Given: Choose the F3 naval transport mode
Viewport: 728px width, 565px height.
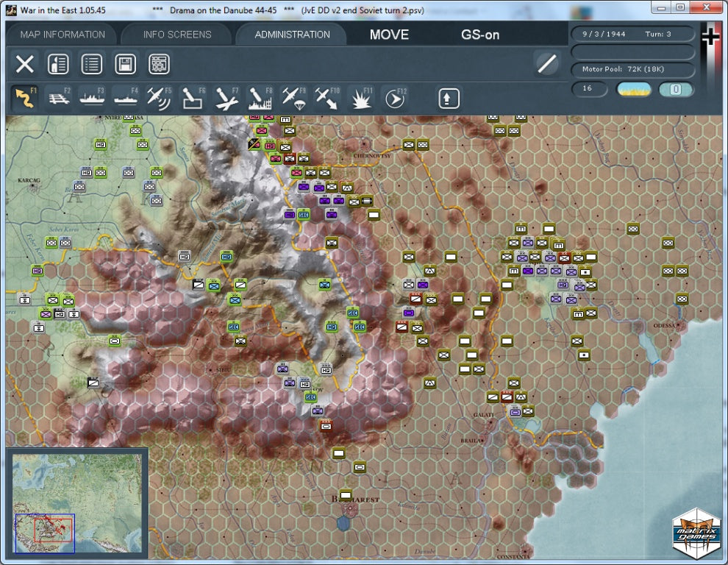Looking at the screenshot, I should point(92,98).
